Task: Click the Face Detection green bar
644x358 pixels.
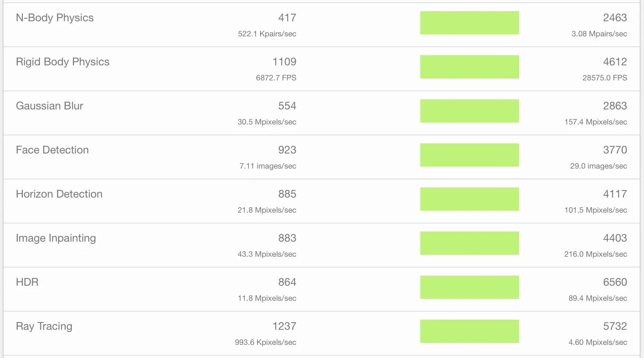Action: click(470, 155)
